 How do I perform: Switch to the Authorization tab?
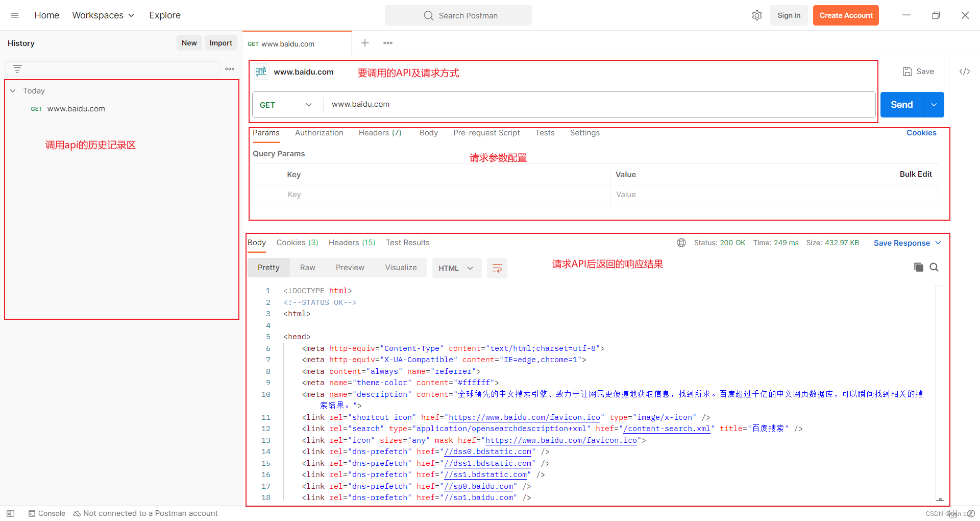coord(319,133)
